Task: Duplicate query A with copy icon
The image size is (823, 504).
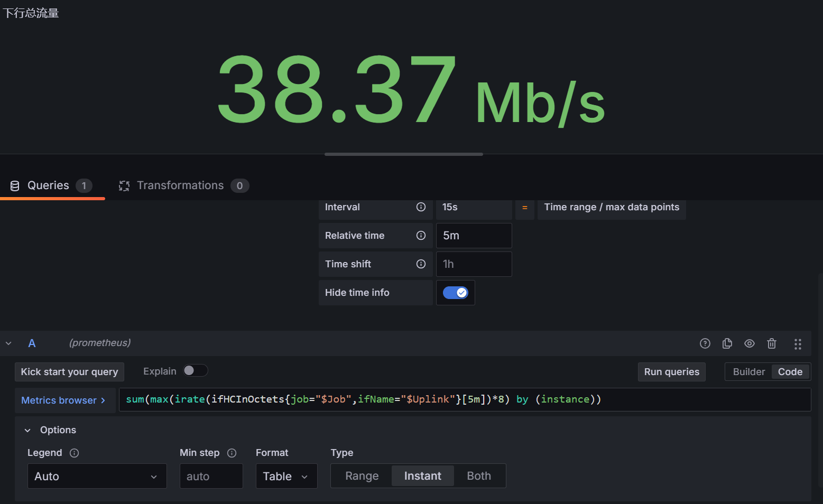Action: tap(727, 343)
